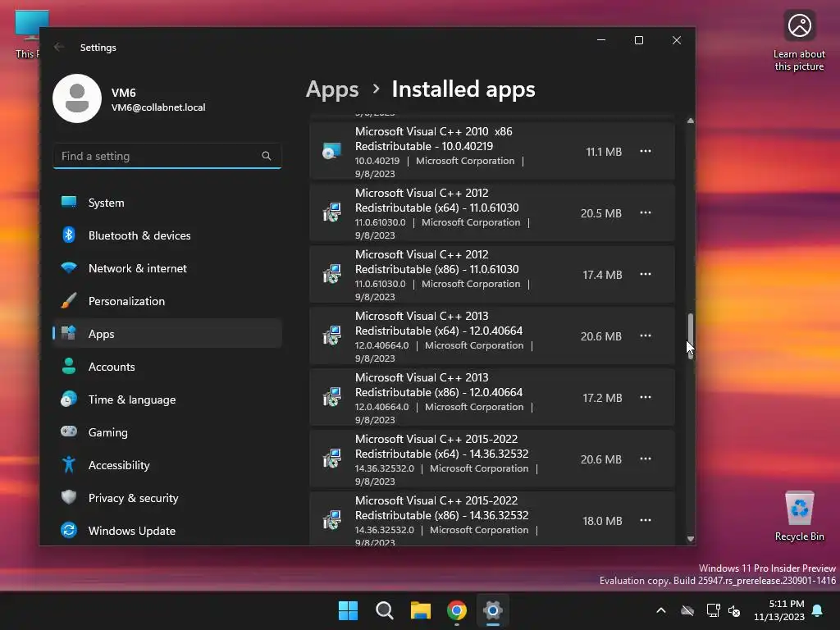Click the back arrow in Settings
The width and height of the screenshot is (840, 630).
click(59, 47)
